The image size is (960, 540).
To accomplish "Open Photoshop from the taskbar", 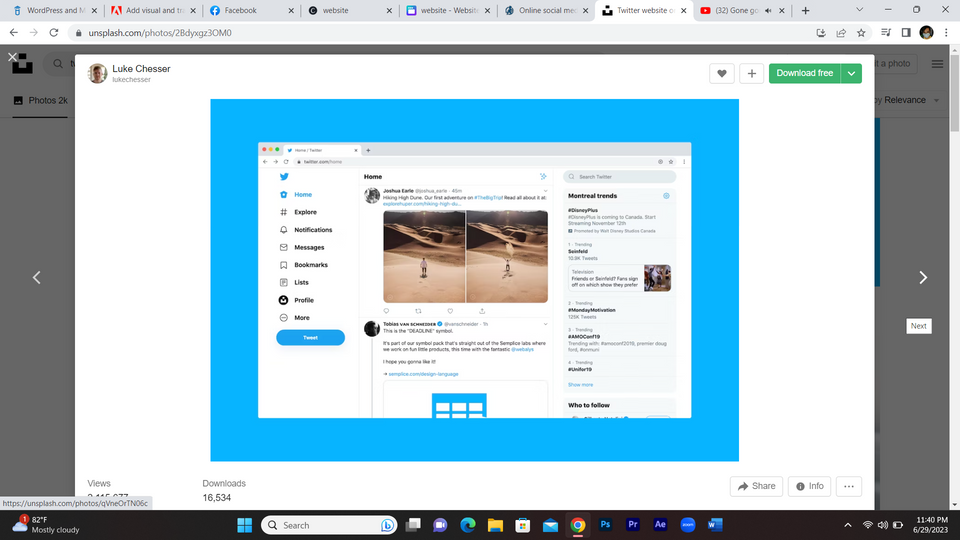I will click(x=605, y=525).
